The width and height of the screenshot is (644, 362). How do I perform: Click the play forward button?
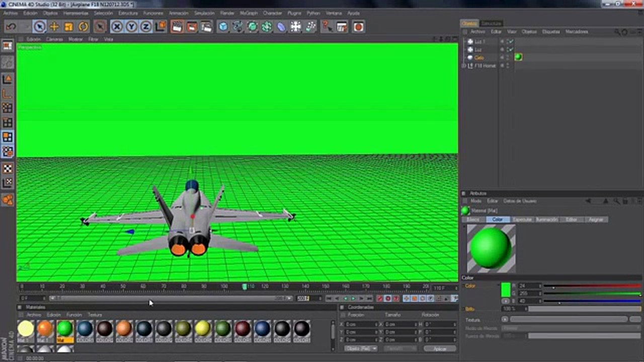[353, 299]
